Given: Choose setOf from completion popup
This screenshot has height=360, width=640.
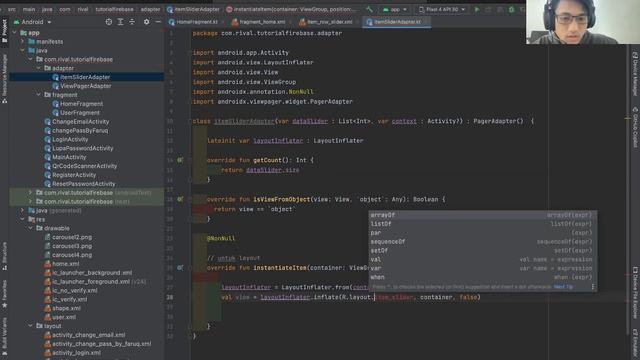Looking at the screenshot, I should (x=482, y=251).
